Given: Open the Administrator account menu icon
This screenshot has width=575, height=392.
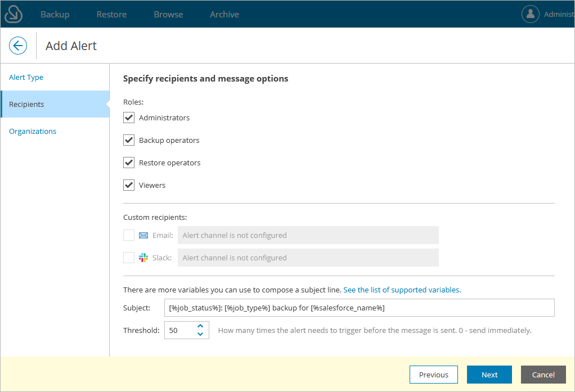Looking at the screenshot, I should point(530,13).
